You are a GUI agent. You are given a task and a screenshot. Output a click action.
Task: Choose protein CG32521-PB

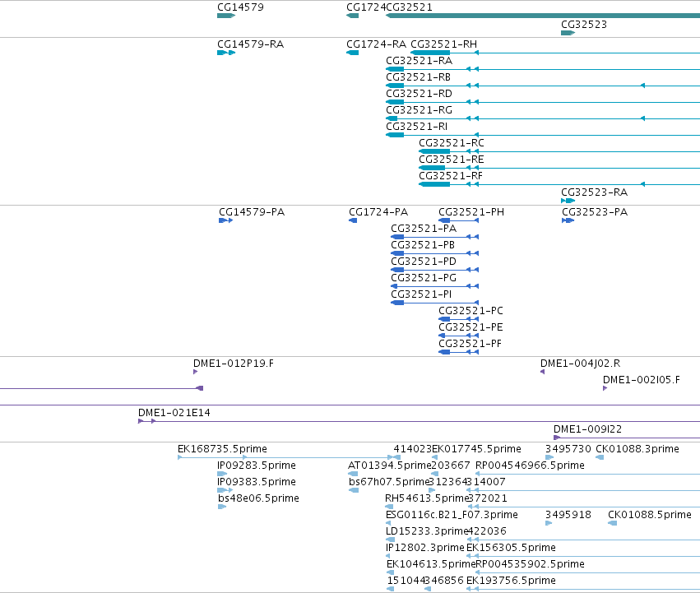[x=423, y=245]
